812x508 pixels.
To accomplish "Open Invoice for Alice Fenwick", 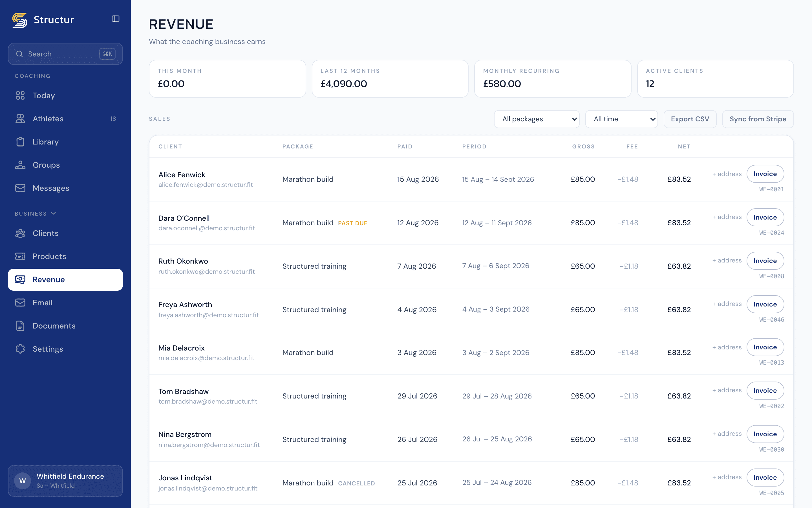I will (765, 174).
